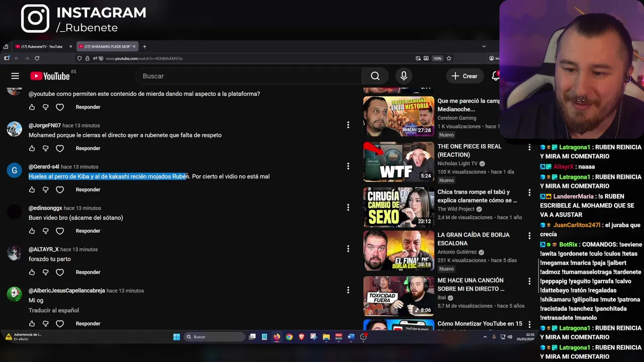Heart edinsonggx's comment
The height and width of the screenshot is (362, 644).
pos(60,231)
